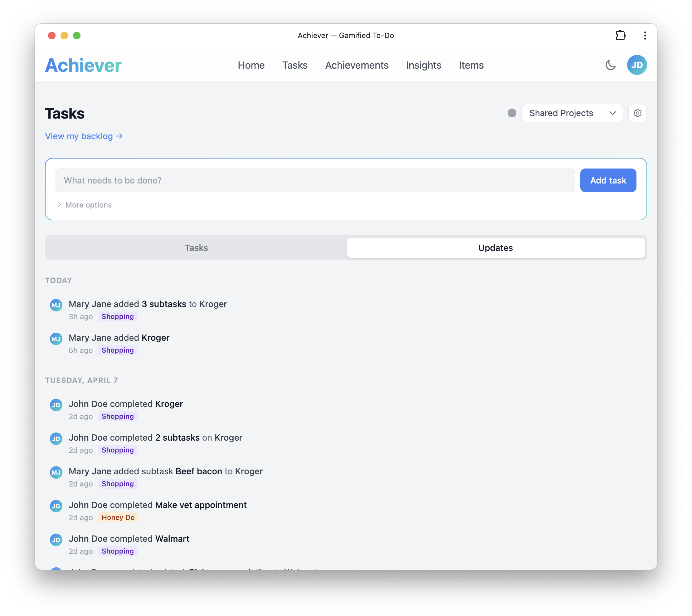Select the Updates segment
The width and height of the screenshot is (692, 616).
coord(496,247)
